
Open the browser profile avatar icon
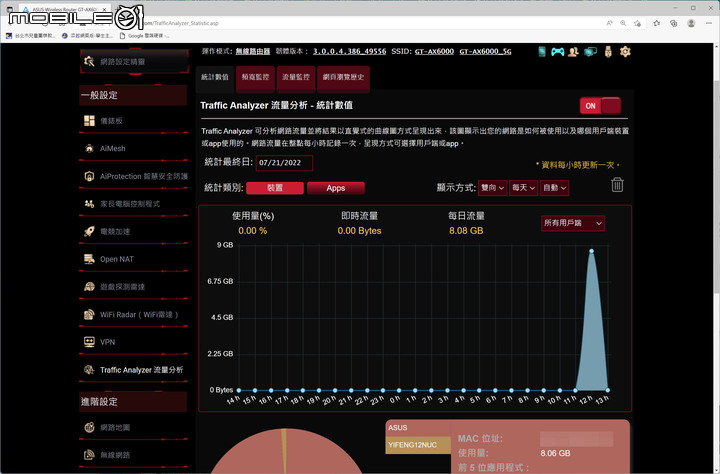pos(691,23)
